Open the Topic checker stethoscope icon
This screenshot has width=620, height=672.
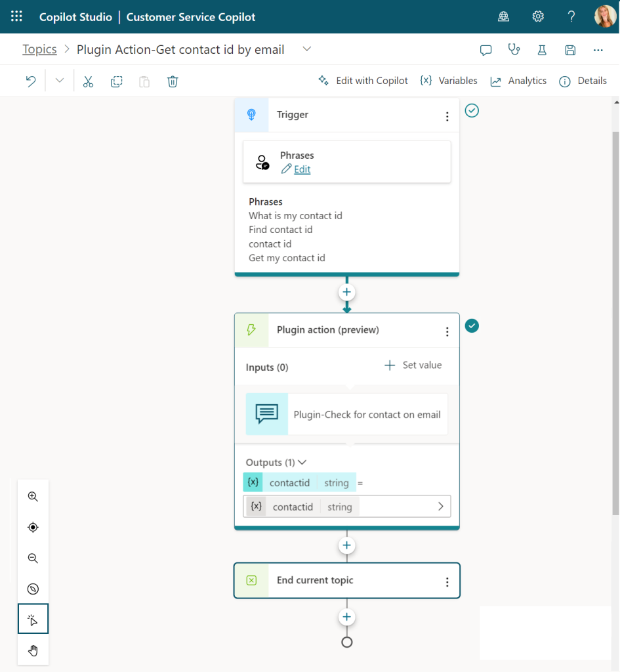(x=514, y=50)
